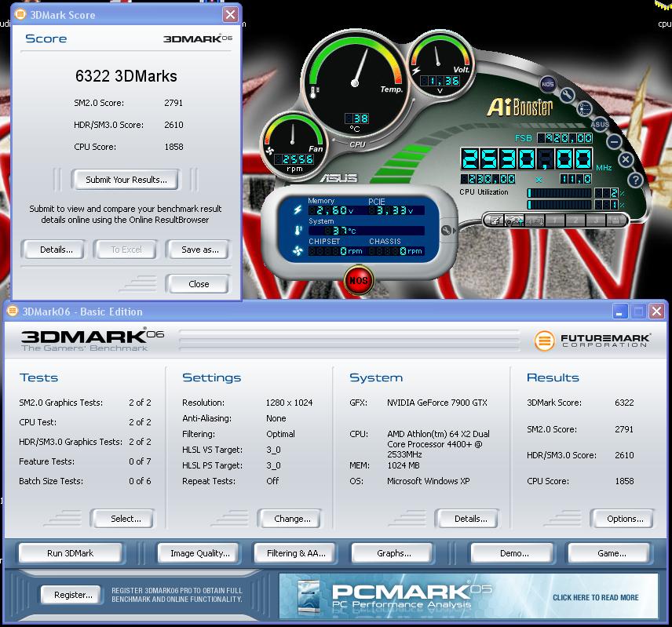The width and height of the screenshot is (672, 627).
Task: Open Graphs button
Action: (394, 553)
